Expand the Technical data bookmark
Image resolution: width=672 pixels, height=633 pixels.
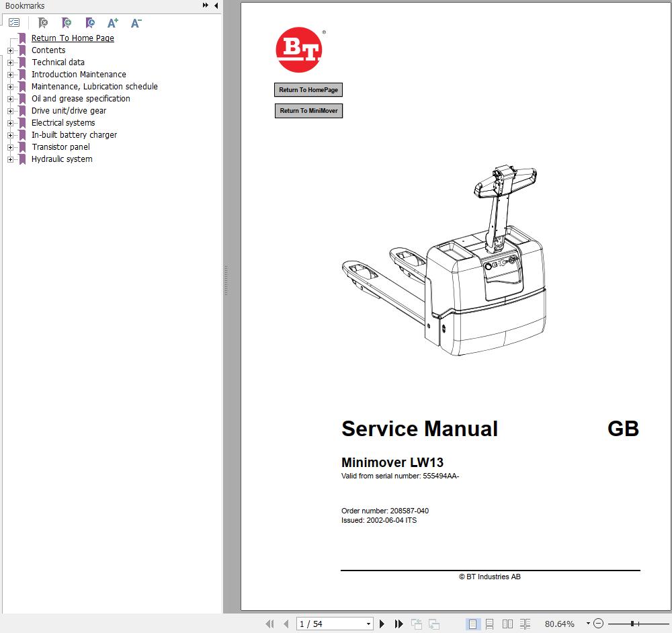tap(10, 62)
